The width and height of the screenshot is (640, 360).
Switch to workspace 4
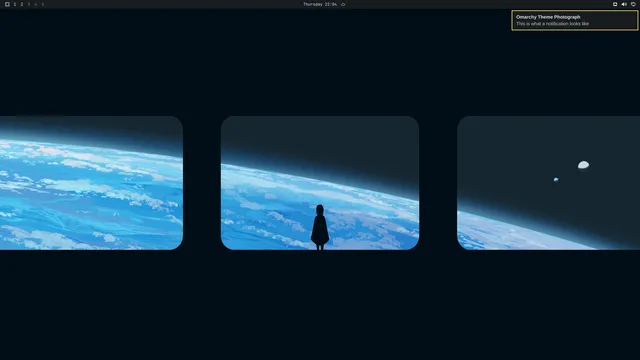pyautogui.click(x=36, y=4)
